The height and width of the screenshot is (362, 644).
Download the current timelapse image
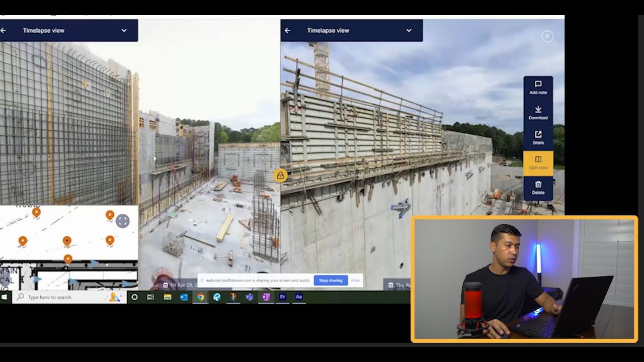click(x=538, y=113)
